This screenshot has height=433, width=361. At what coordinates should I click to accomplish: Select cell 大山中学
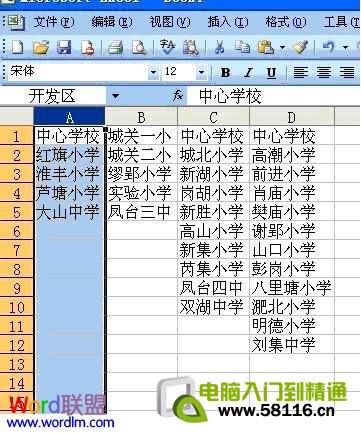[x=69, y=212]
